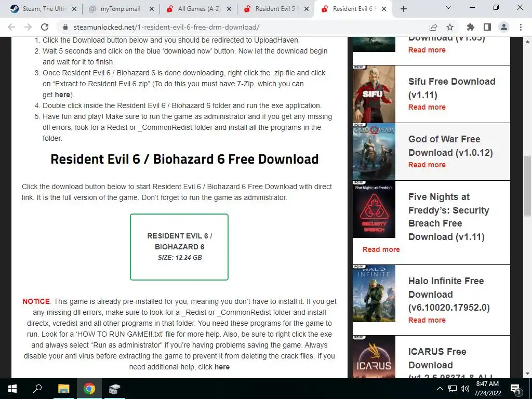532x399 pixels.
Task: Open the volume tray icon
Action: click(x=465, y=389)
